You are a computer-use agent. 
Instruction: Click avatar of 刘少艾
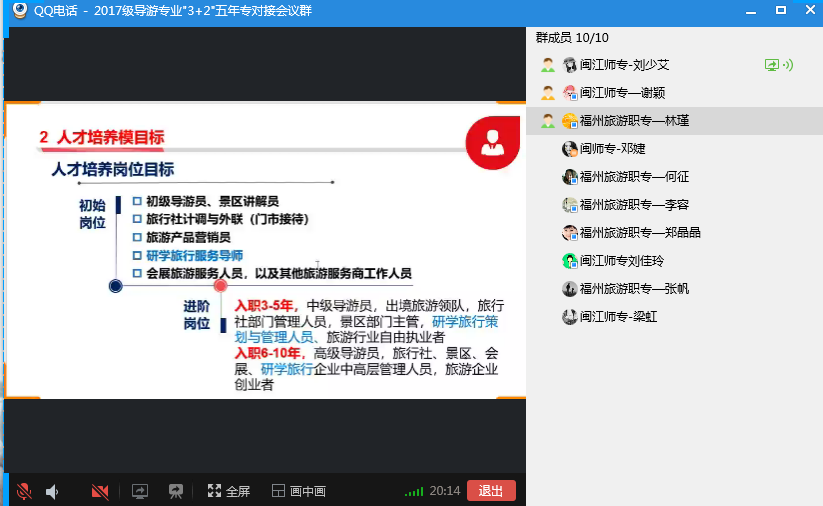click(569, 65)
